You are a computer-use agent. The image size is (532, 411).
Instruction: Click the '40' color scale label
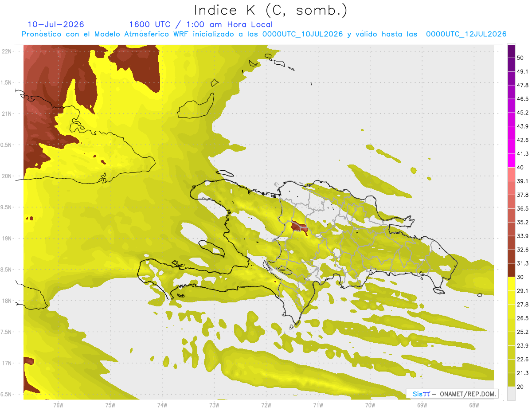point(520,168)
